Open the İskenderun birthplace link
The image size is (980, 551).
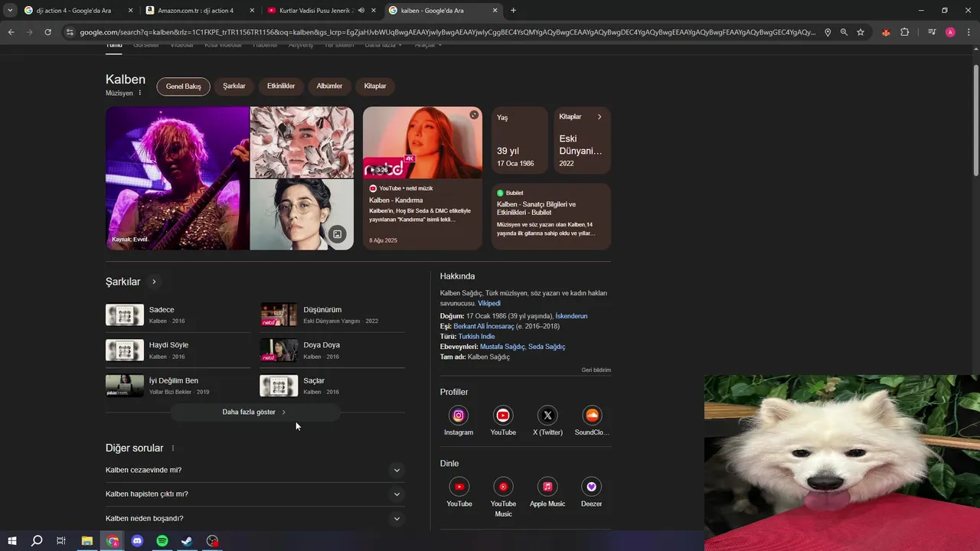point(571,316)
